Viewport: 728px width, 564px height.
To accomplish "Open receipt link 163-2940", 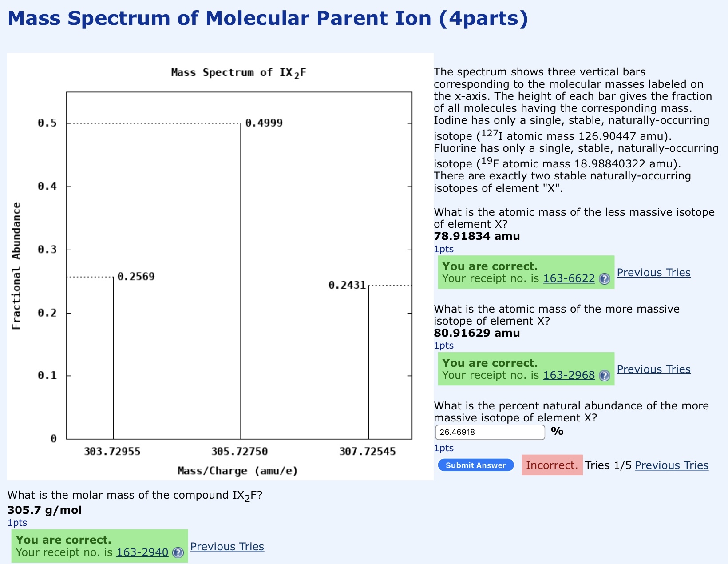I will 142,552.
